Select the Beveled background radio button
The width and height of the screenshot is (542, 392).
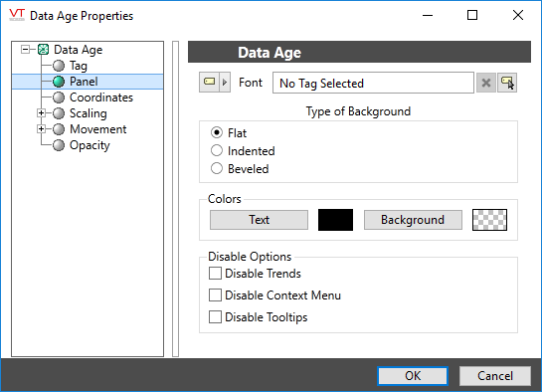[217, 168]
